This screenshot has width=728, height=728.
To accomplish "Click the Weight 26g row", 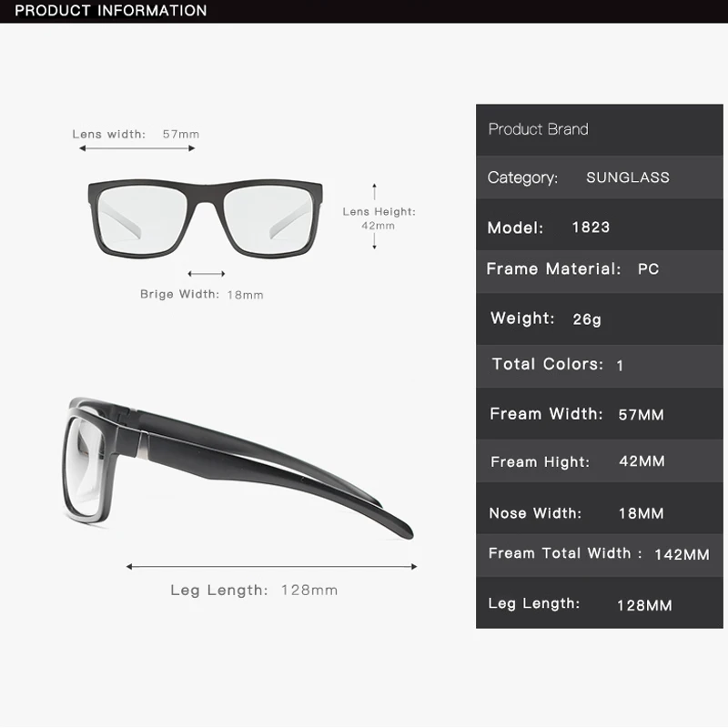I will (x=600, y=319).
